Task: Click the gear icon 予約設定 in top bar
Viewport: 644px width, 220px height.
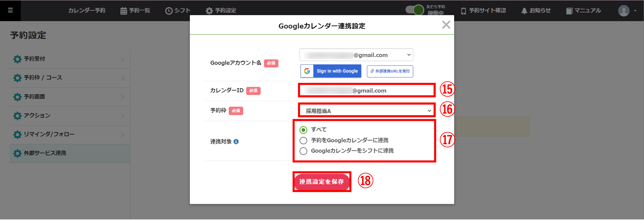Action: coord(209,11)
